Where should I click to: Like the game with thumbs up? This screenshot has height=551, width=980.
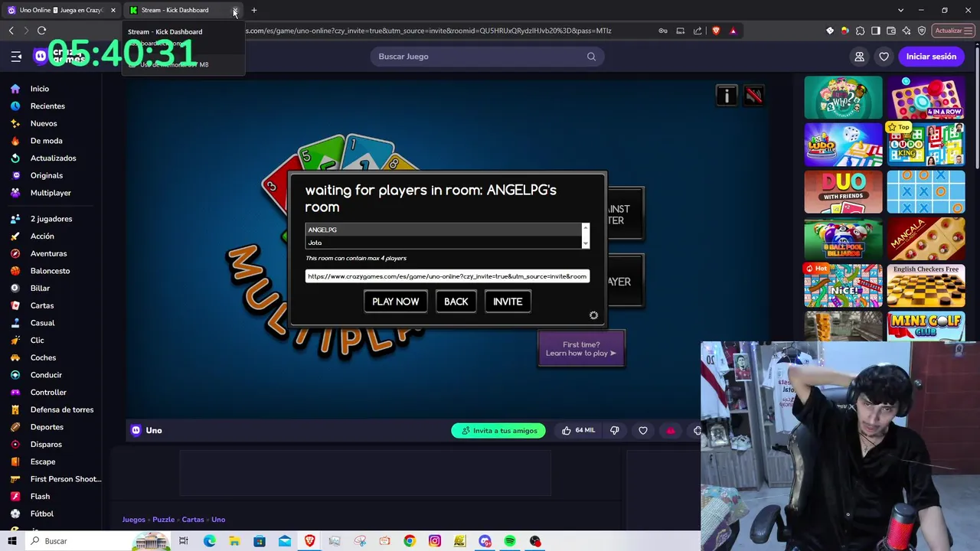click(578, 431)
